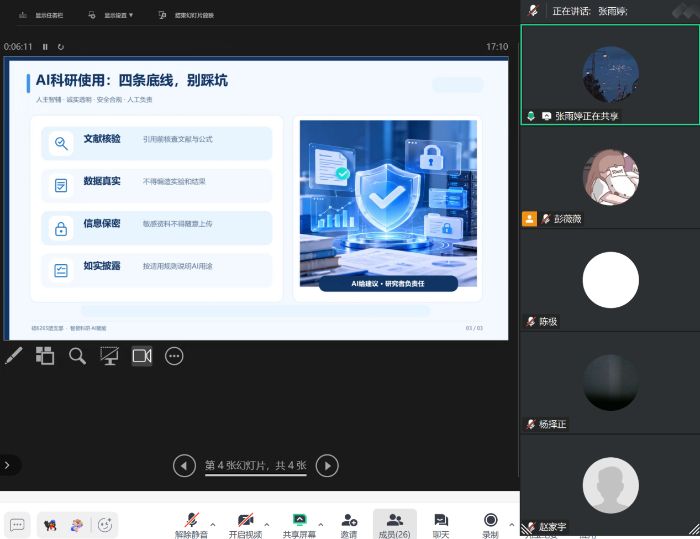This screenshot has width=700, height=539.
Task: Go to the previous slide arrow
Action: coord(184,466)
